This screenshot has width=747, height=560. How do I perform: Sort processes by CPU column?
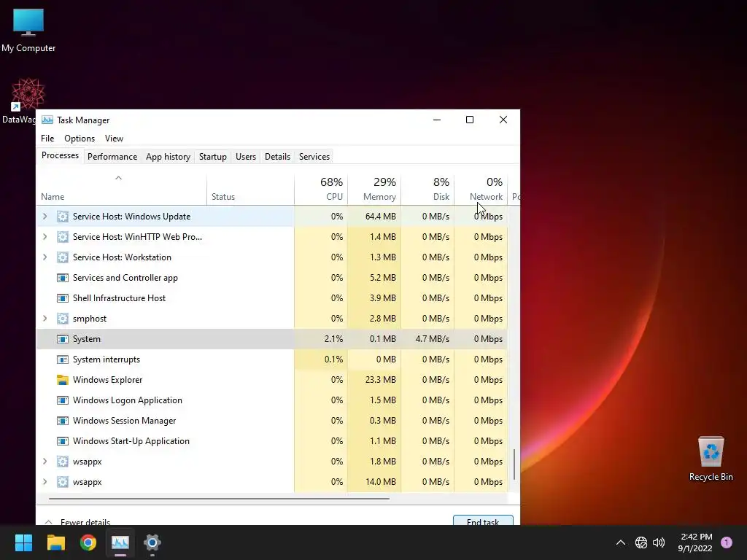321,190
